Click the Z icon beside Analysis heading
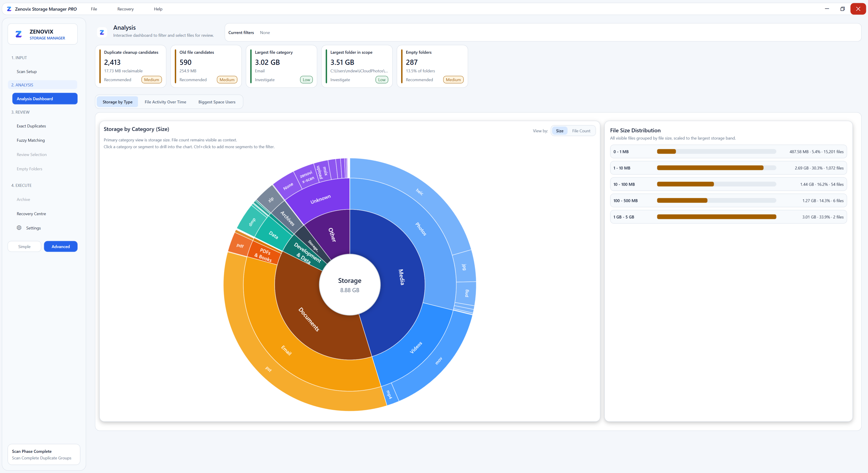This screenshot has height=473, width=868. tap(102, 32)
